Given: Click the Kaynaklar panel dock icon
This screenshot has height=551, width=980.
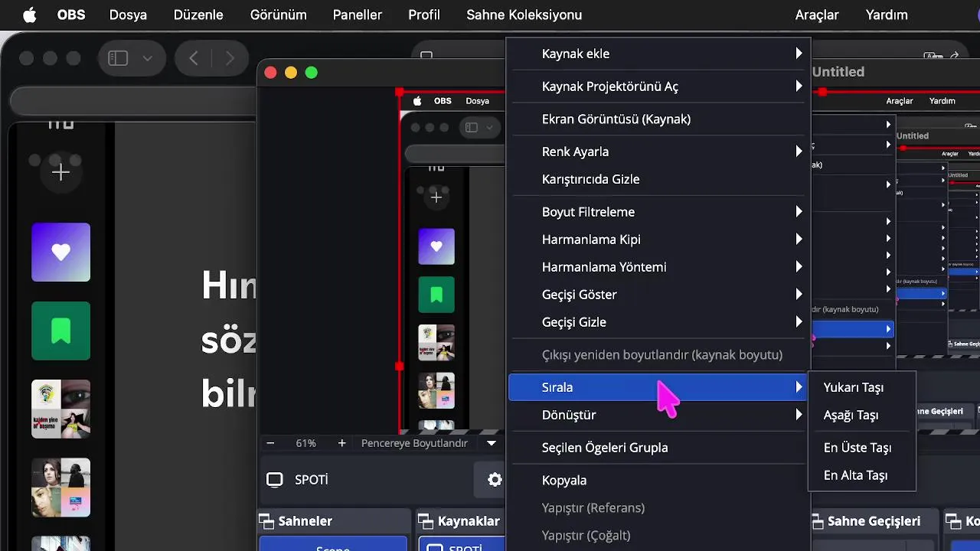Looking at the screenshot, I should click(426, 521).
